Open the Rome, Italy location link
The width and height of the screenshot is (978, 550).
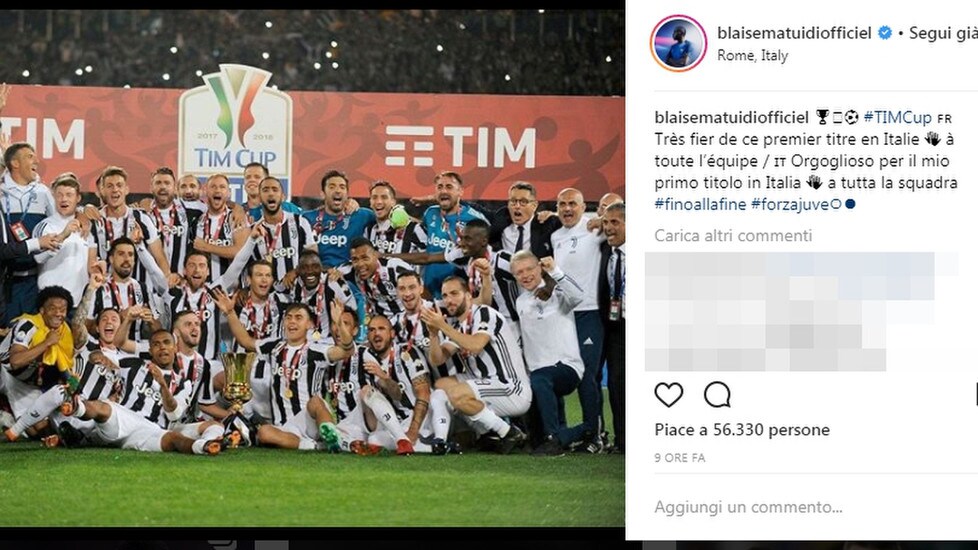click(x=752, y=55)
